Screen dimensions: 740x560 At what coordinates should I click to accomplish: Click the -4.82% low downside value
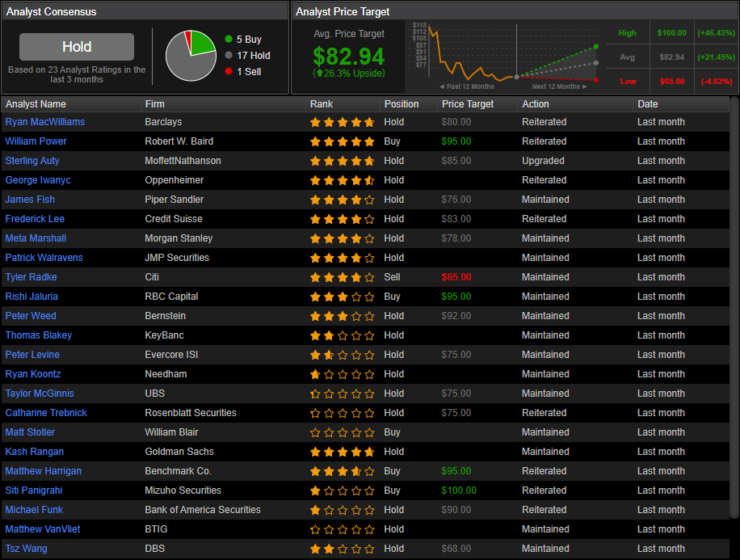coord(717,82)
